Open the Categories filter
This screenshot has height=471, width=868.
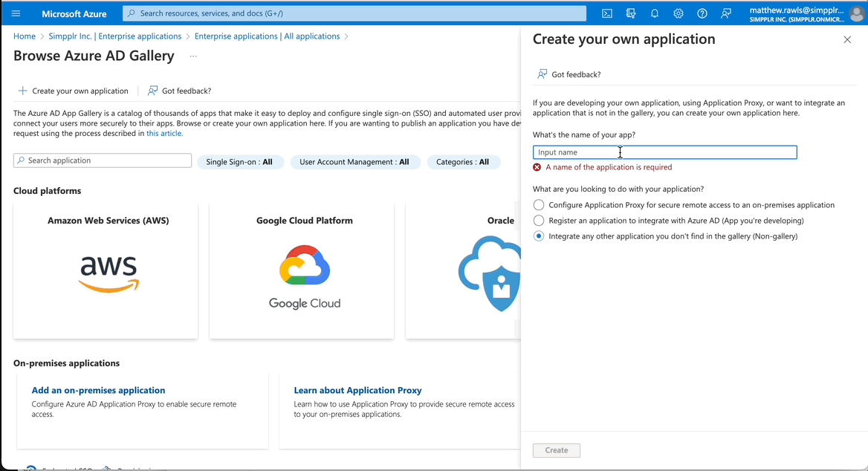[x=462, y=162]
